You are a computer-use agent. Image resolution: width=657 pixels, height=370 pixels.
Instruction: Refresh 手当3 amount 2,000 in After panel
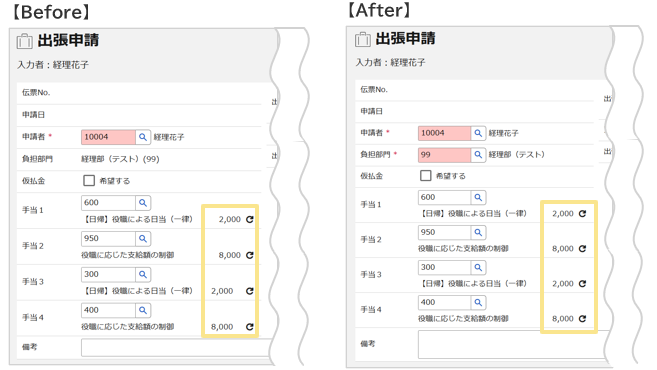click(x=582, y=284)
